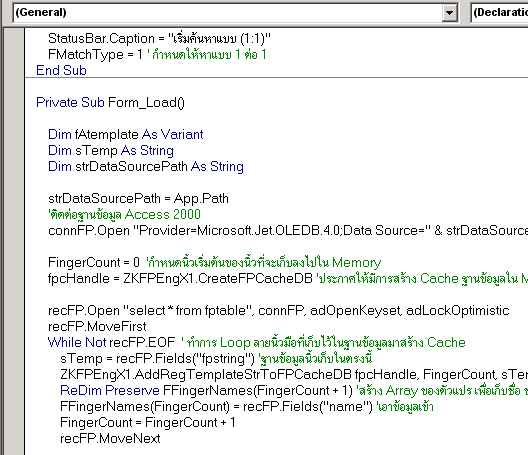Select the (General) object combo box
Viewport: 528px width, 455px height.
click(236, 13)
